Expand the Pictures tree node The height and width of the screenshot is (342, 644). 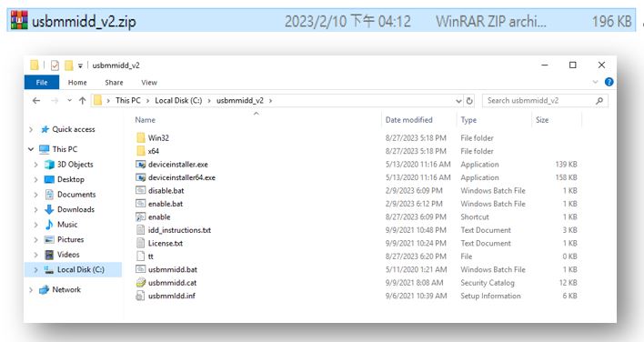[x=36, y=239]
